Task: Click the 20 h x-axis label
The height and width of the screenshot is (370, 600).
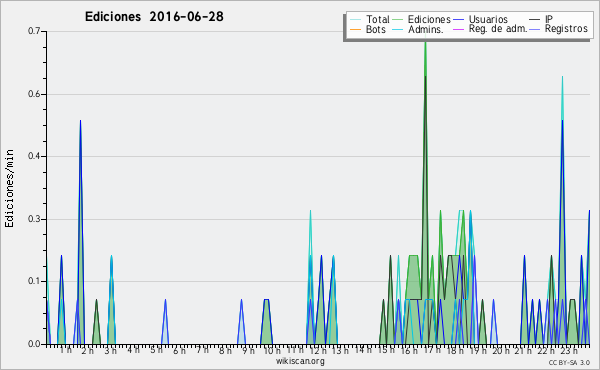Action: 501,351
